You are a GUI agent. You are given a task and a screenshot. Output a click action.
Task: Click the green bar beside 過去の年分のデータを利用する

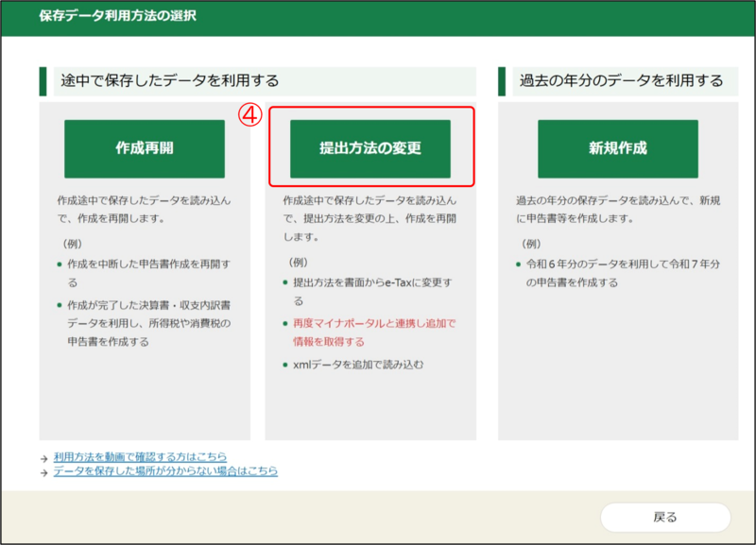502,81
